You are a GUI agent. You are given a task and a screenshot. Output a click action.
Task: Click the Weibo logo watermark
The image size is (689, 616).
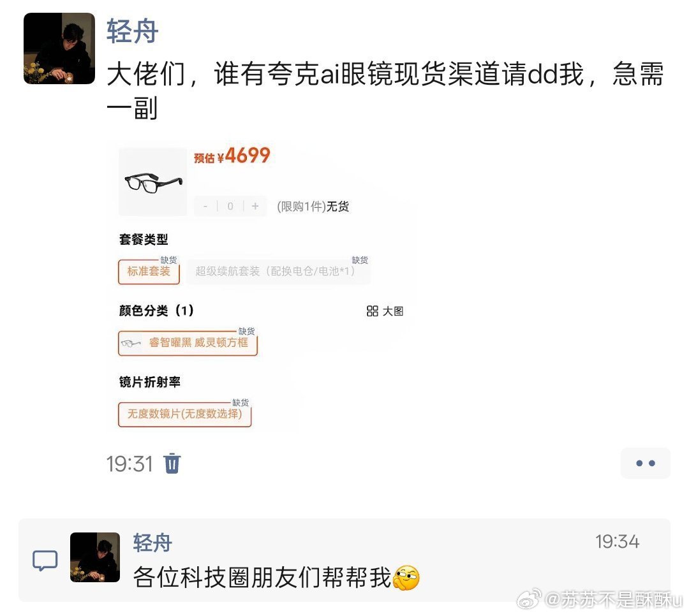point(528,599)
